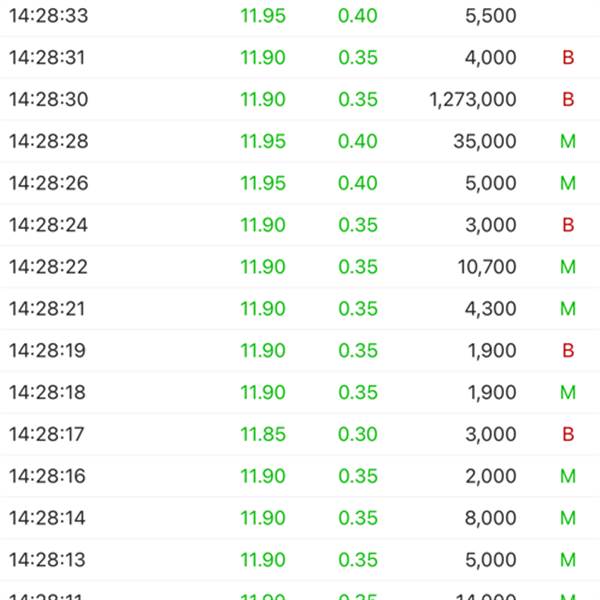Select the 14:28:16 trade row
The width and height of the screenshot is (600, 600).
(x=300, y=476)
